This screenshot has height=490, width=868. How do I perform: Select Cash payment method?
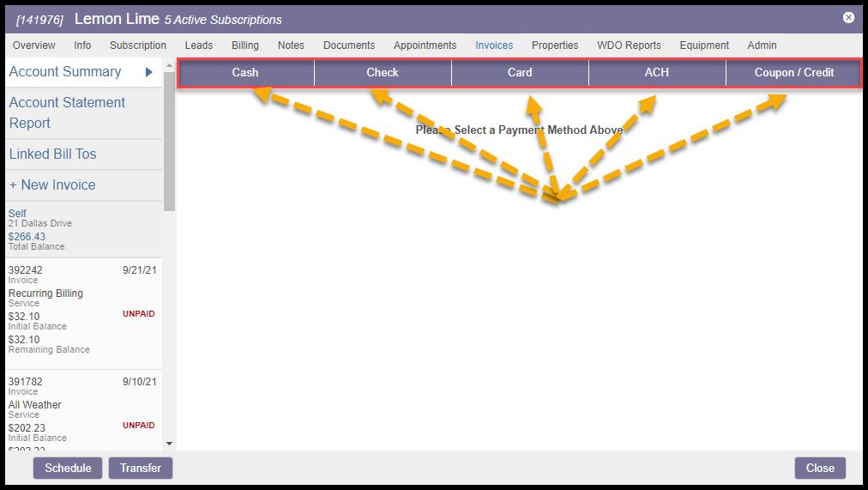point(245,73)
